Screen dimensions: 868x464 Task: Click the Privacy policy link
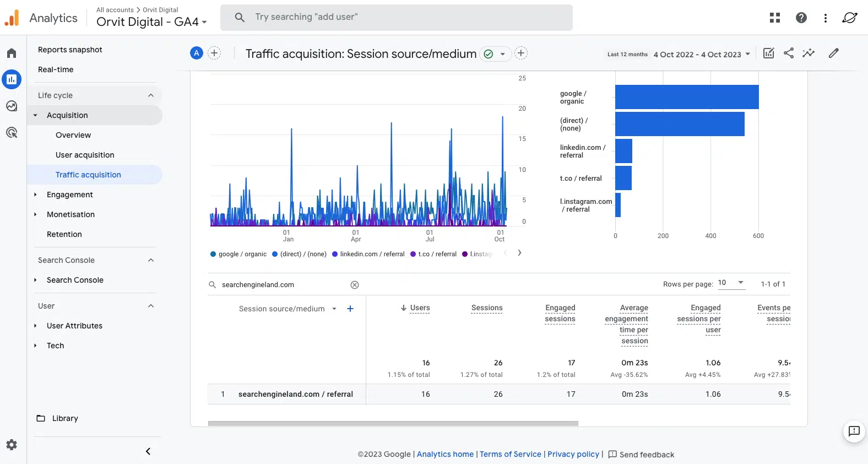click(x=573, y=454)
